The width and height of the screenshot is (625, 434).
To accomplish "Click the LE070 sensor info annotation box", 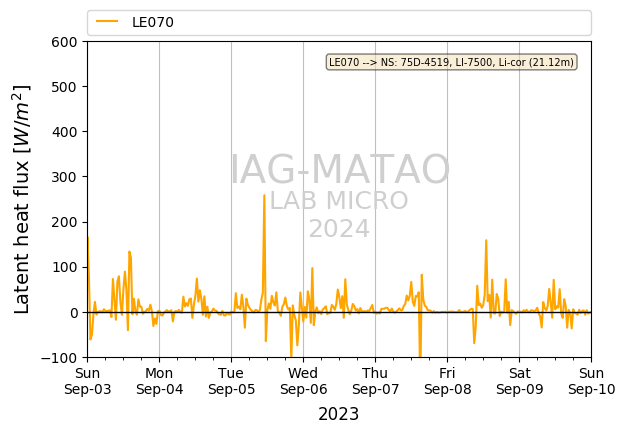I will click(x=451, y=62).
